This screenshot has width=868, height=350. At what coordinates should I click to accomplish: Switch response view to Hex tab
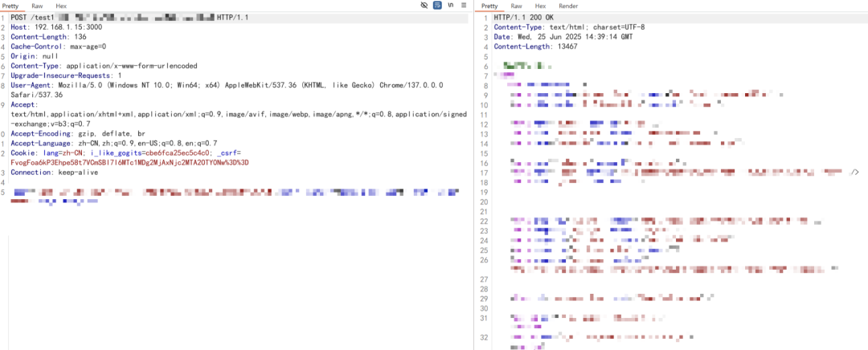(540, 6)
